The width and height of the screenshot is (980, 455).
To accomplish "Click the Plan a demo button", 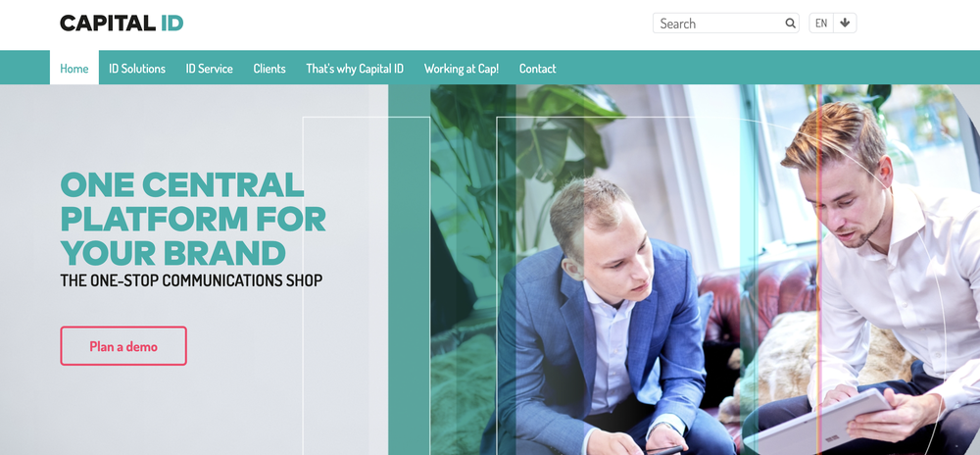I will click(123, 345).
